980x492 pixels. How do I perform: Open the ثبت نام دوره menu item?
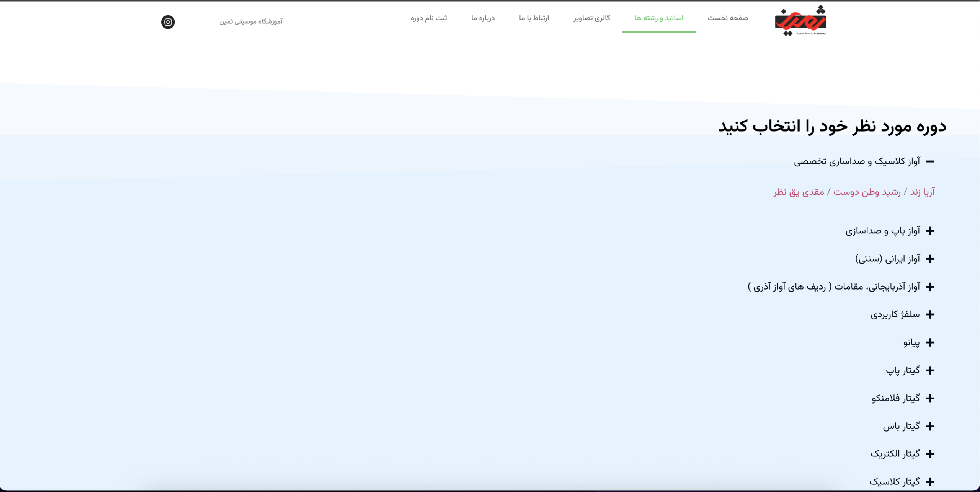pos(429,18)
